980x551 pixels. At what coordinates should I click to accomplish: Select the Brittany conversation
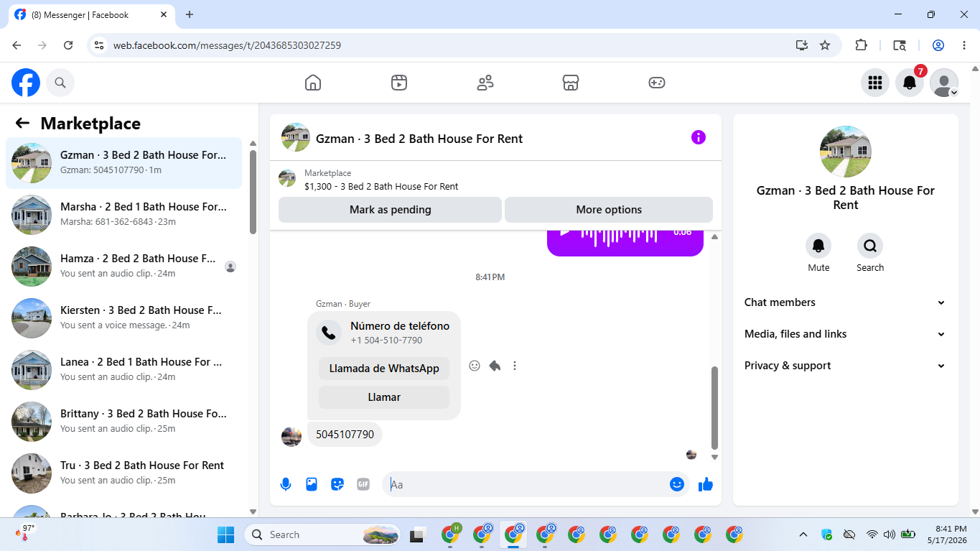click(x=124, y=422)
